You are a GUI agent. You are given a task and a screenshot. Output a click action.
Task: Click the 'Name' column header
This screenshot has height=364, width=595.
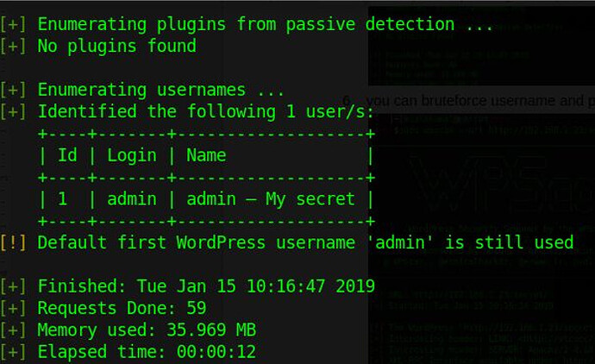(206, 155)
